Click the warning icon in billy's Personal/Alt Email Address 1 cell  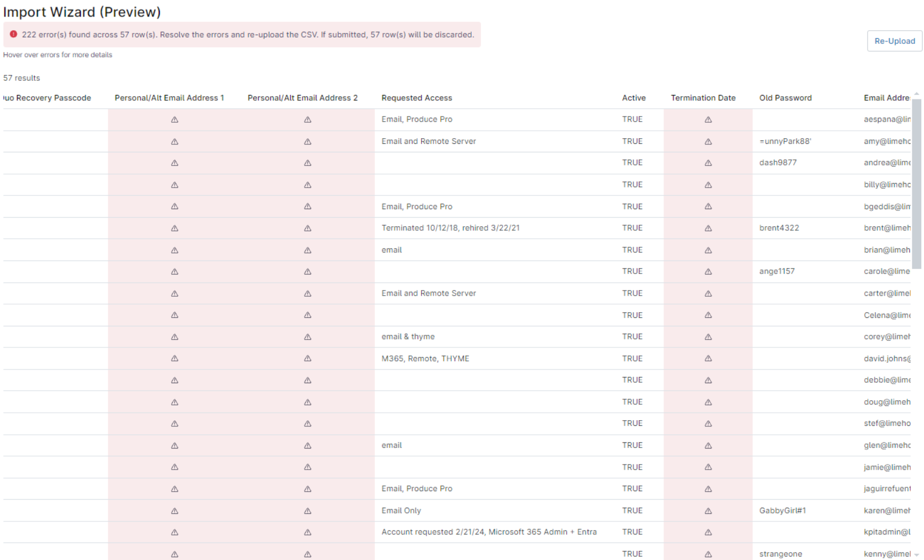175,184
